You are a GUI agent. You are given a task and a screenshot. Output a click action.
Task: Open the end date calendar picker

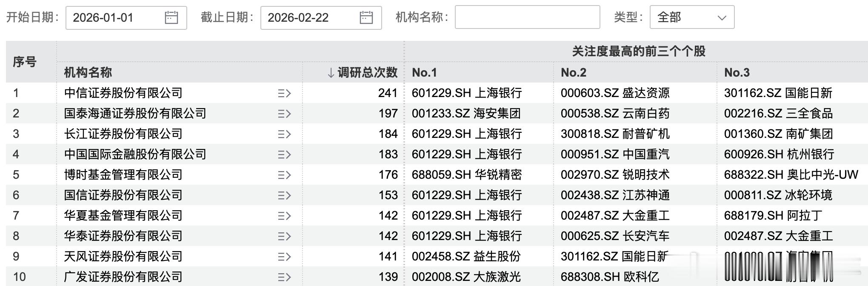click(x=366, y=17)
